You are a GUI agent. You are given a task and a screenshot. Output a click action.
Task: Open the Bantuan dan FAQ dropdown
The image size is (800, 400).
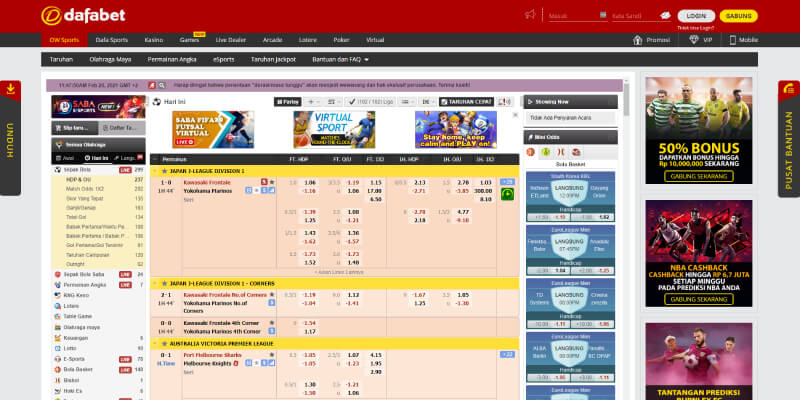tap(340, 60)
